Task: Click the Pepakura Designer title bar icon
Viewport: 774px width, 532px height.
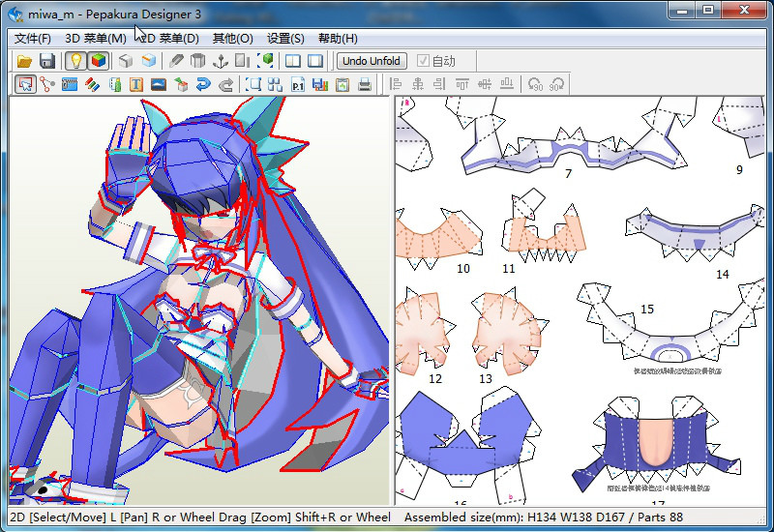Action: point(16,14)
